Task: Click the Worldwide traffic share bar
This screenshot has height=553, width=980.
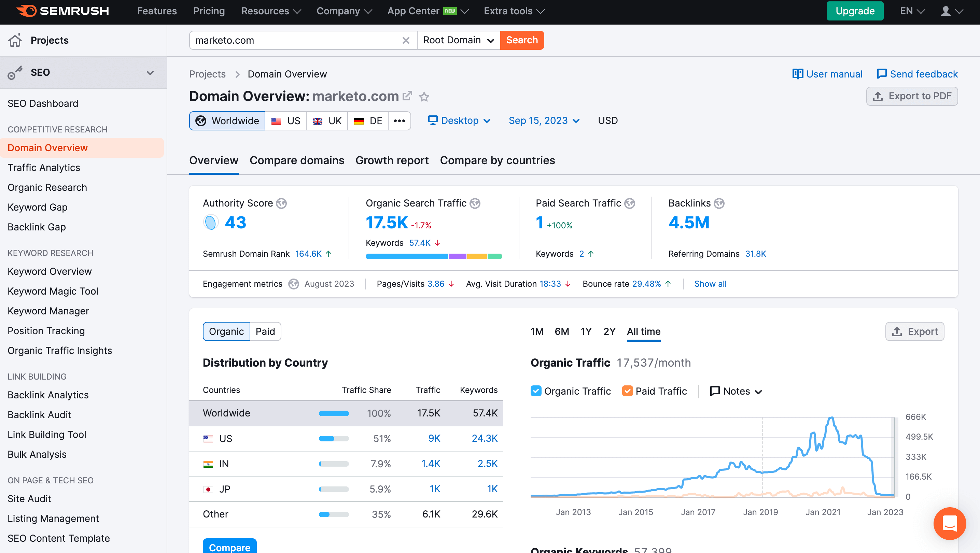Action: click(x=334, y=413)
